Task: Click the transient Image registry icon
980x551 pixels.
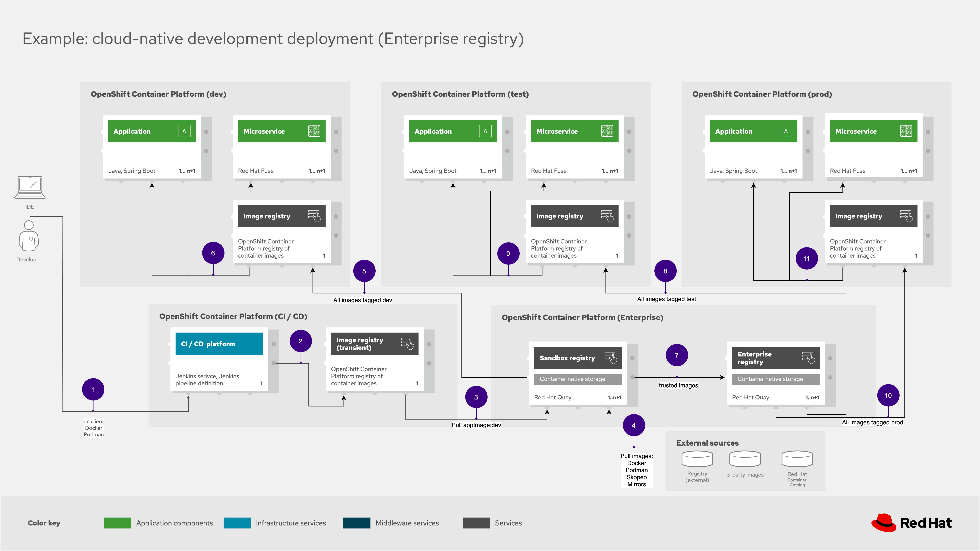Action: click(x=407, y=344)
